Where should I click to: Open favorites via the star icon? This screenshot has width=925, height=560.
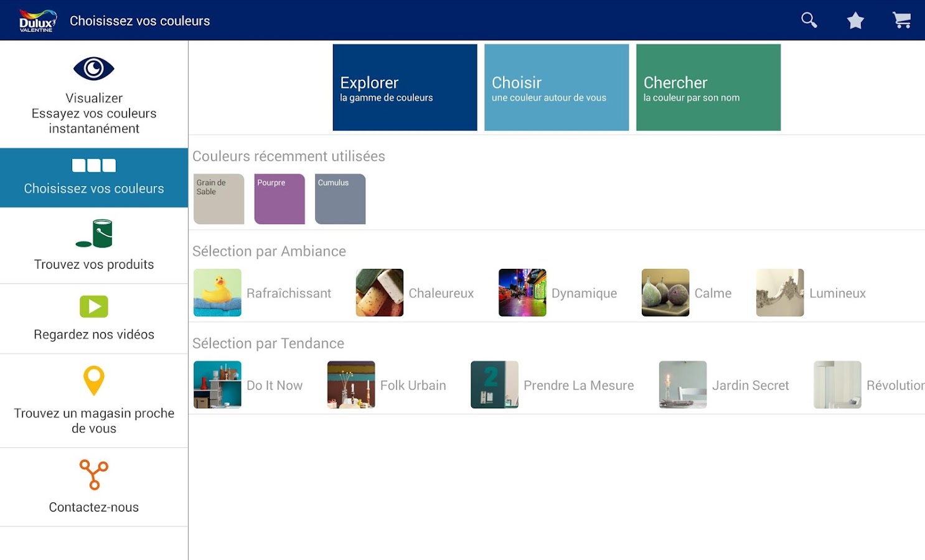click(855, 20)
